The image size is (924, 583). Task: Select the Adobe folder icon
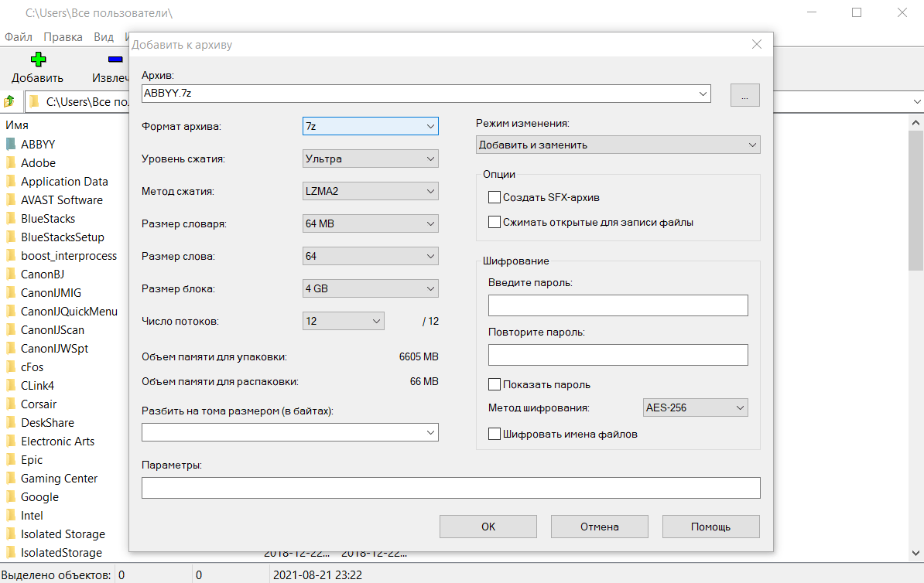point(11,162)
